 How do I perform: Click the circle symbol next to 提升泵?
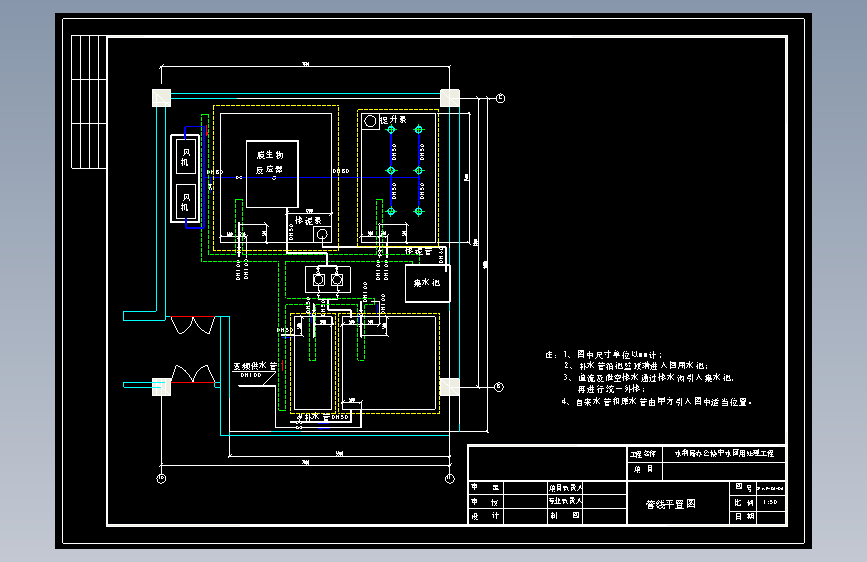(x=370, y=121)
